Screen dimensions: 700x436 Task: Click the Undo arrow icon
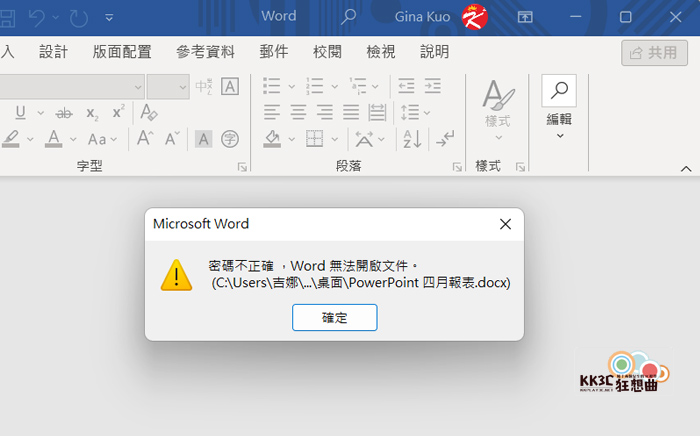click(x=37, y=18)
